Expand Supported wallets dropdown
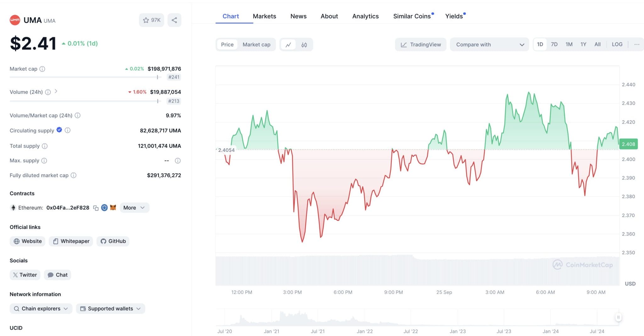644x336 pixels. pos(110,309)
